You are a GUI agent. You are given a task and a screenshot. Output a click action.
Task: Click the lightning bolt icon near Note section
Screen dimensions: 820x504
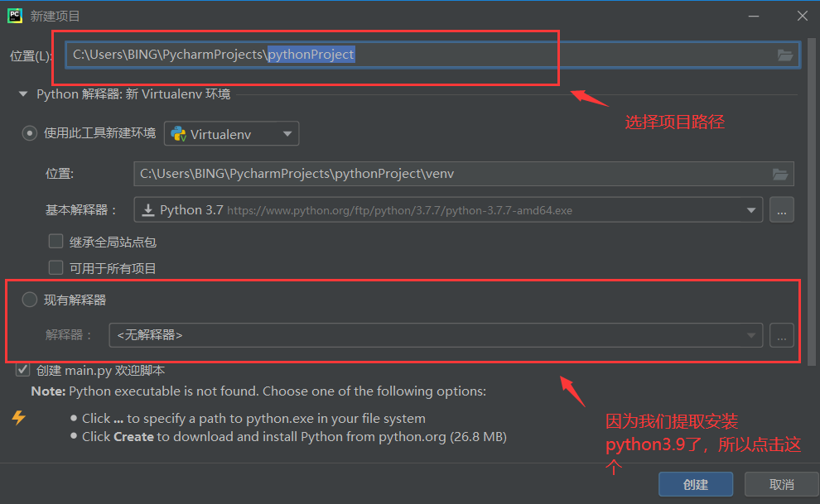coord(18,419)
